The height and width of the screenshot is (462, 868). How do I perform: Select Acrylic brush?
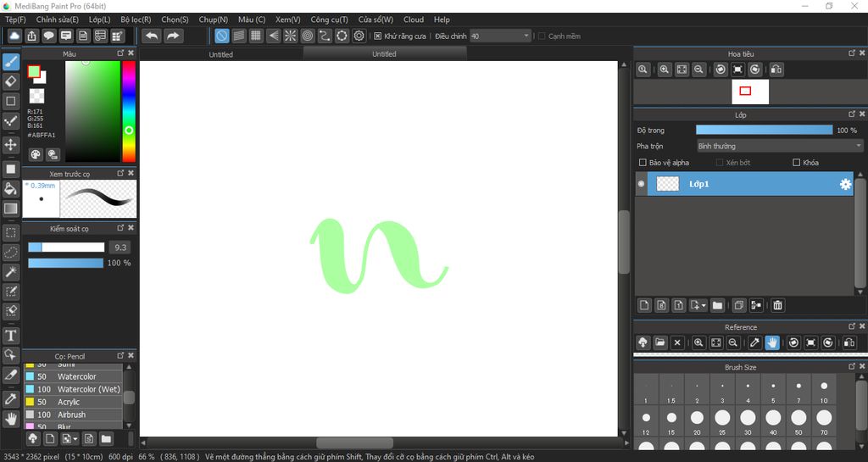[x=73, y=402]
